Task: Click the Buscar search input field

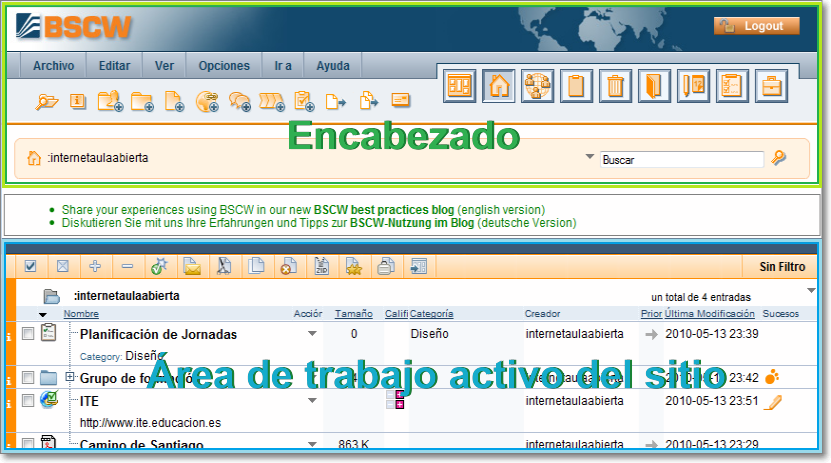Action: (x=682, y=159)
